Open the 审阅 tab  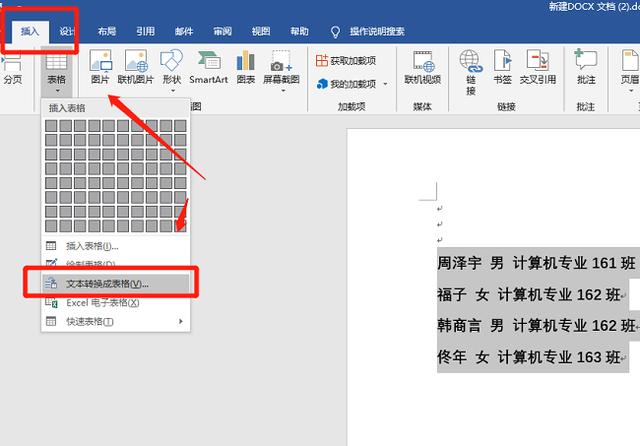coord(222,31)
